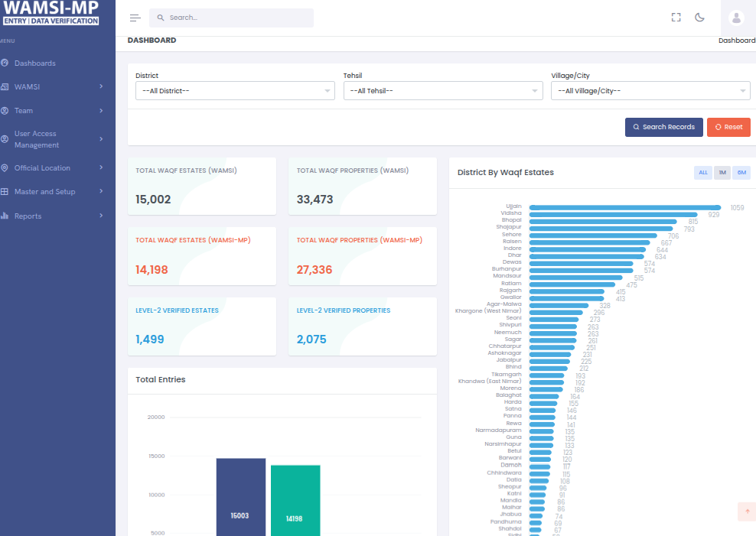Click the Reset button
Screen dimensions: 756x536
728,127
